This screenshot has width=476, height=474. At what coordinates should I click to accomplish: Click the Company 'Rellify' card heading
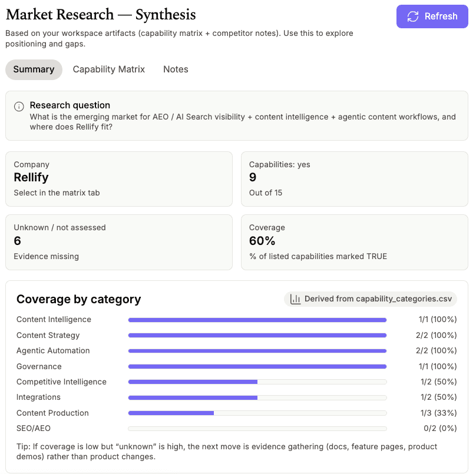click(x=31, y=177)
